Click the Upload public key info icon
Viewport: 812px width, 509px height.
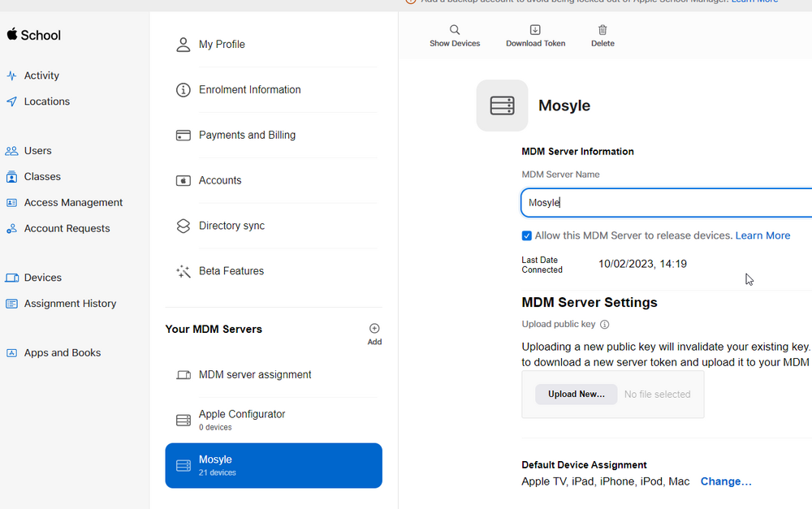coord(604,325)
